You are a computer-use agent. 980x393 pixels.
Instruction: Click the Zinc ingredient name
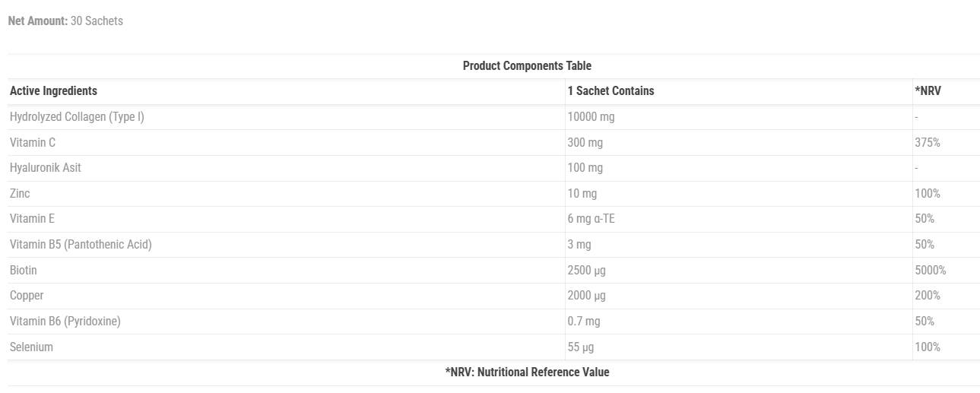[x=20, y=194]
